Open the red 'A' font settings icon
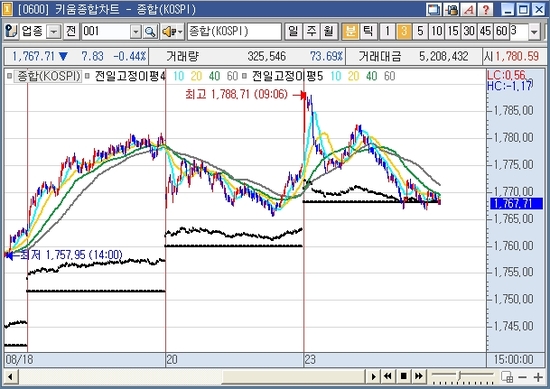550x389 pixels. [469, 9]
